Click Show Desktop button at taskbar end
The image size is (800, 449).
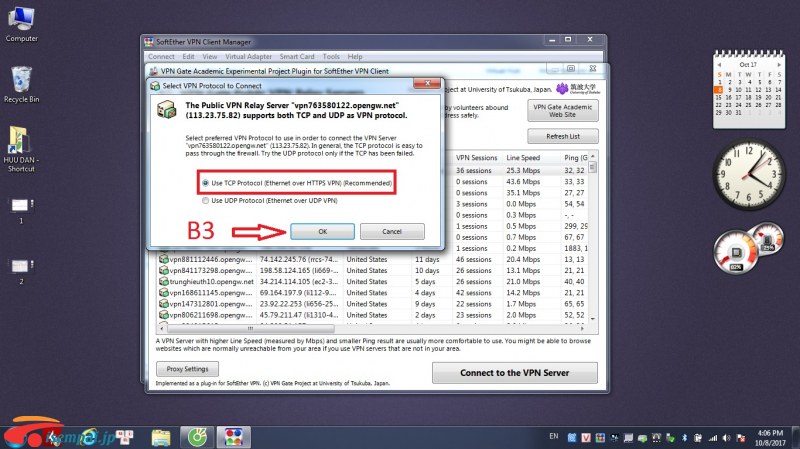[x=796, y=438]
